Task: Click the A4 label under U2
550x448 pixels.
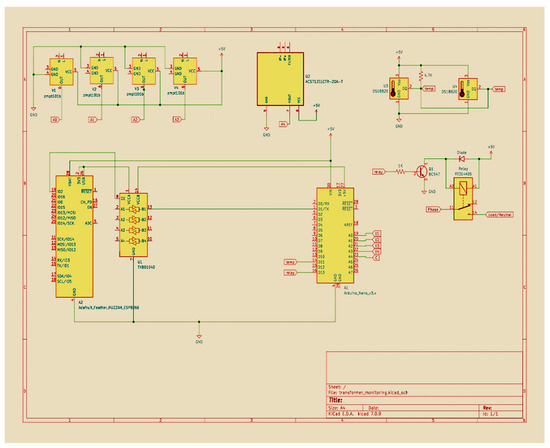Action: click(x=284, y=124)
